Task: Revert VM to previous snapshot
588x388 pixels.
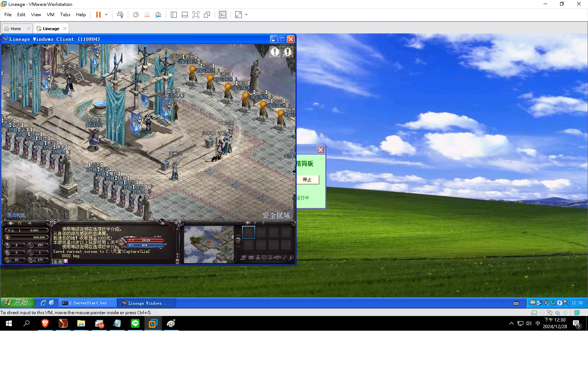Action: (x=147, y=15)
